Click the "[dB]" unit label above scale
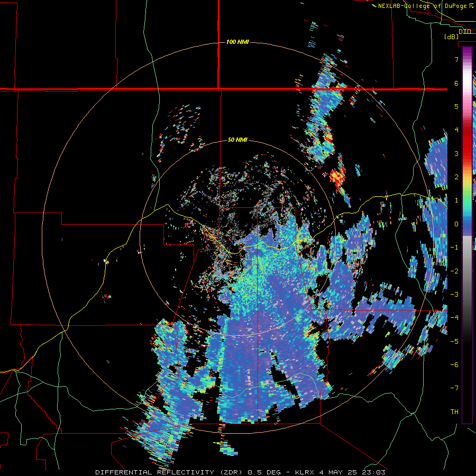This screenshot has height=476, width=476. (451, 36)
